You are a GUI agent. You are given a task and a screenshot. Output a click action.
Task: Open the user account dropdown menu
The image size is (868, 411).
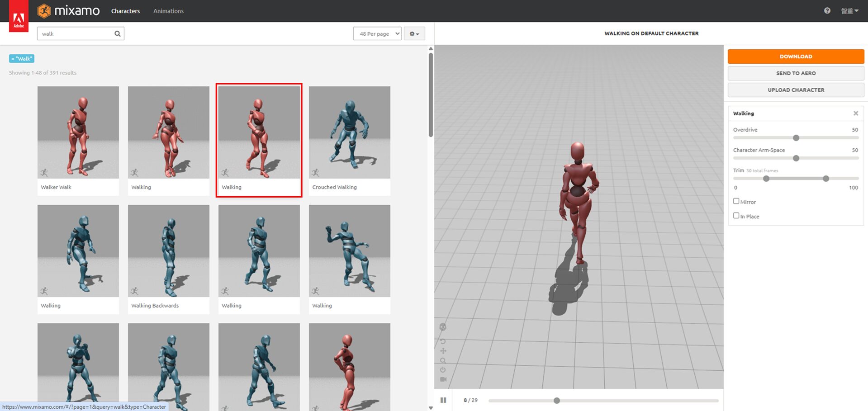[x=849, y=11]
